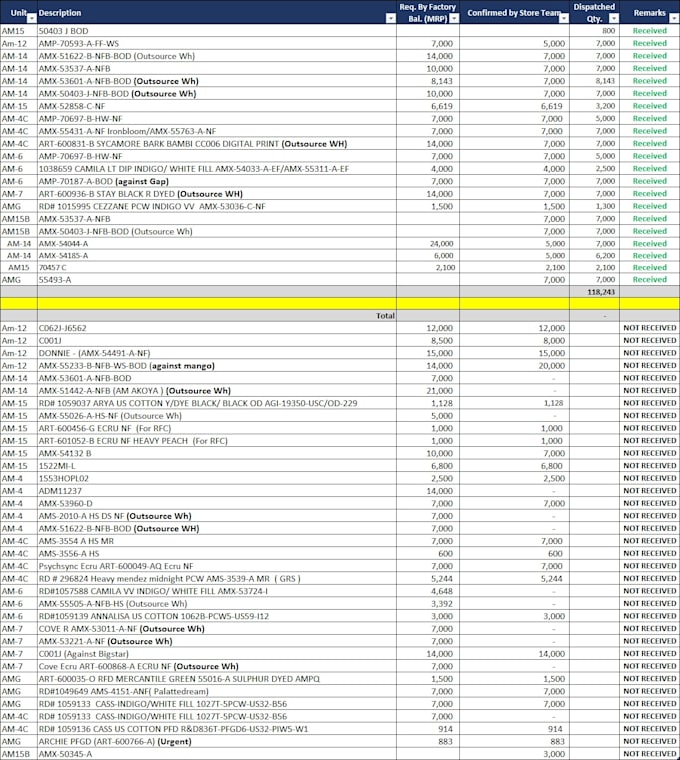The image size is (680, 760).
Task: Select cell 'Psychsync Ecru ART-600049-AQ Ecru NF'
Action: 217,566
